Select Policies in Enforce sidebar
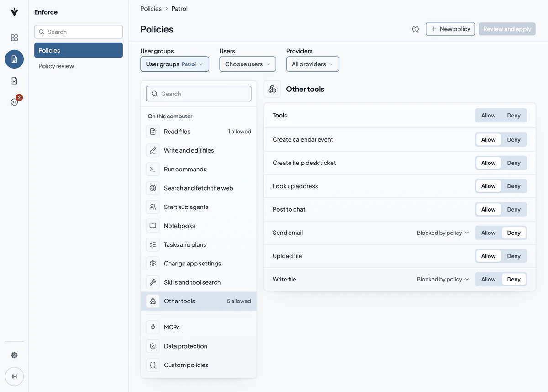 pyautogui.click(x=79, y=50)
